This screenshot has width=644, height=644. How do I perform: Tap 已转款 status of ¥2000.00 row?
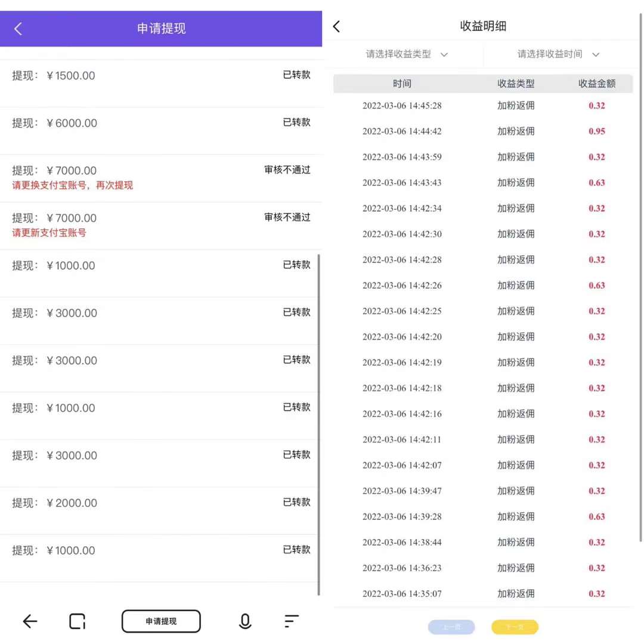296,502
